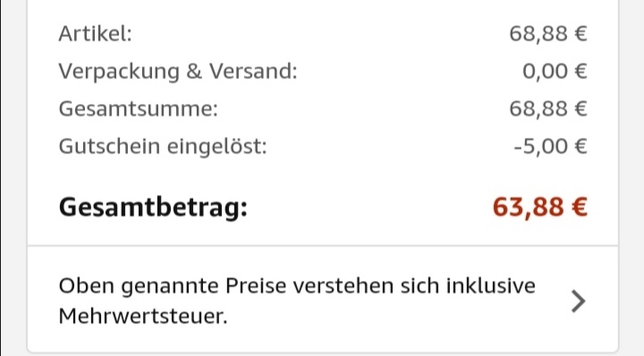Image resolution: width=644 pixels, height=356 pixels.
Task: Tap the 'Gesamtsumme:' label
Action: (x=139, y=109)
